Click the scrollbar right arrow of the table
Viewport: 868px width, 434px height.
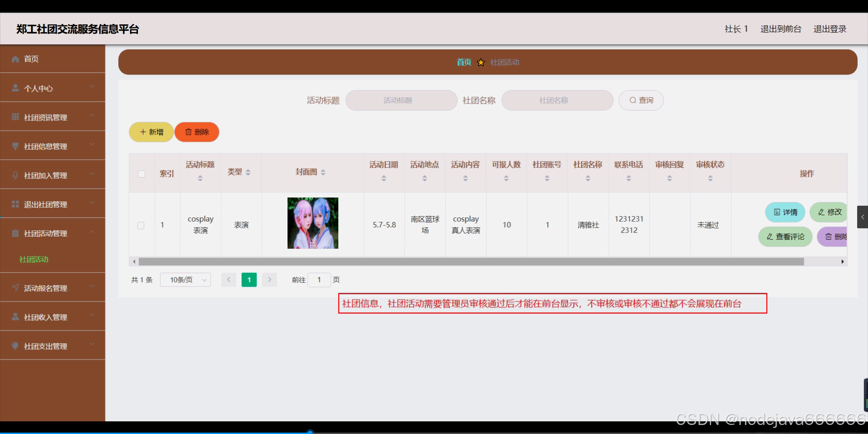[843, 262]
